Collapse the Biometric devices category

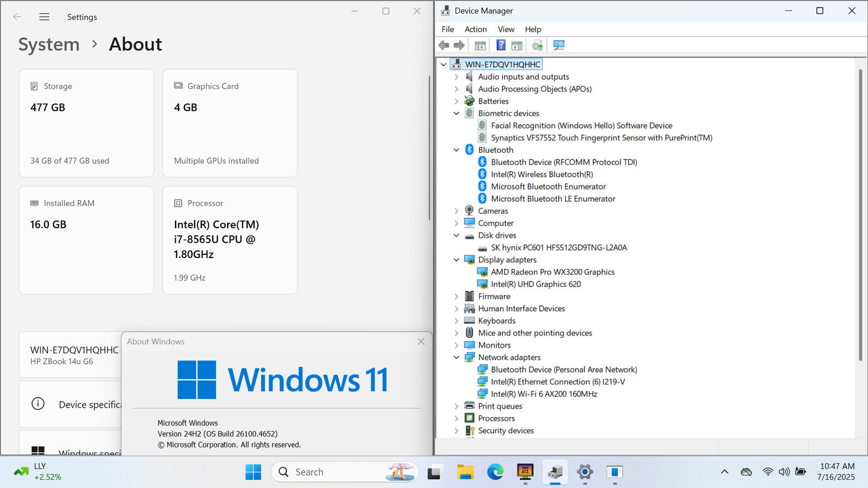coord(456,113)
